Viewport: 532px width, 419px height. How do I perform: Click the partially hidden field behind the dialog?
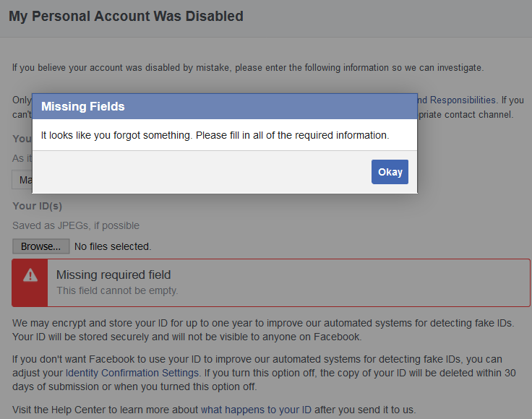(22, 180)
